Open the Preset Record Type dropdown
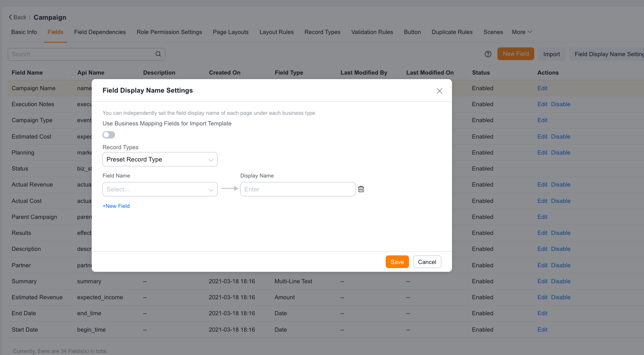Image resolution: width=644 pixels, height=355 pixels. click(160, 159)
